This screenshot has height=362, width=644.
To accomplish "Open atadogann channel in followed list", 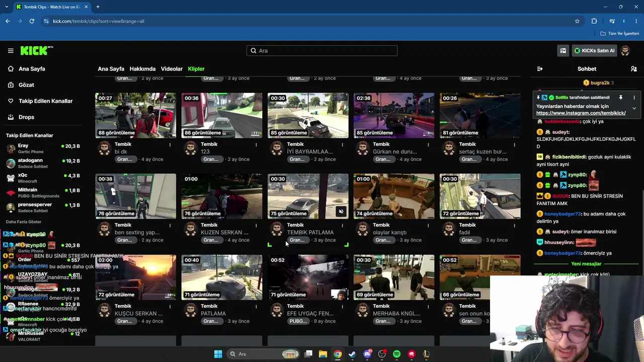I will pyautogui.click(x=43, y=163).
